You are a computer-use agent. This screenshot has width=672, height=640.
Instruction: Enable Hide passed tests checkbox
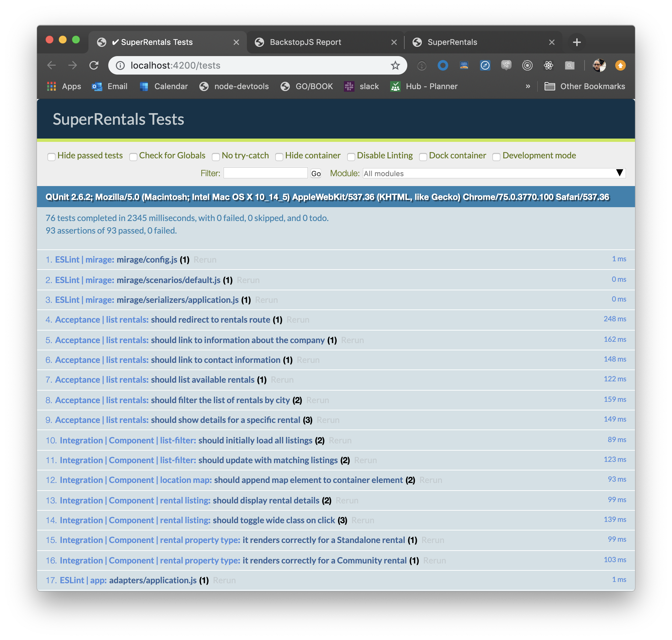click(51, 157)
